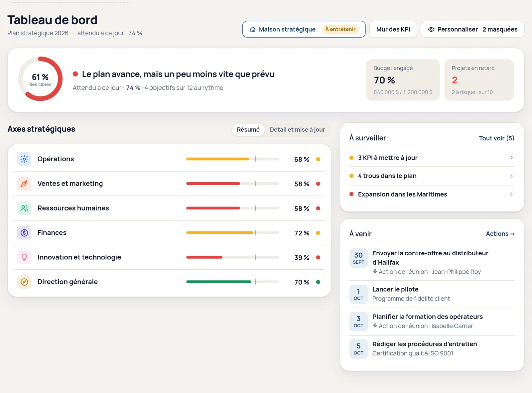Click the Innovation et technologie progress bar
Image resolution: width=532 pixels, height=393 pixels.
232,257
